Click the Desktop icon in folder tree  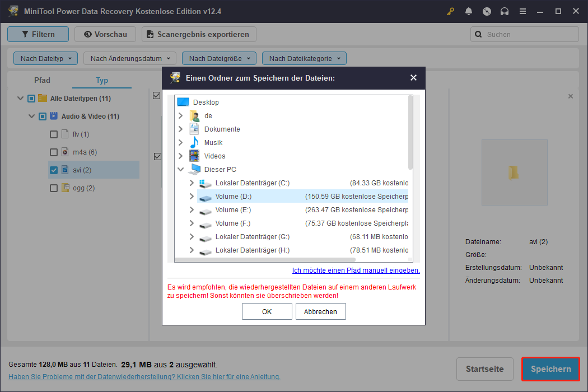click(x=183, y=102)
